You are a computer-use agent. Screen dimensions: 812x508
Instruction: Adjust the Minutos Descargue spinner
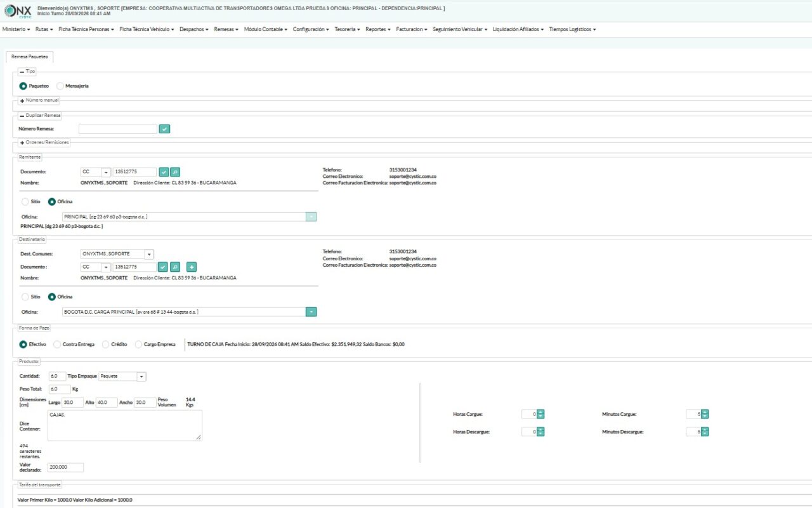coord(705,432)
